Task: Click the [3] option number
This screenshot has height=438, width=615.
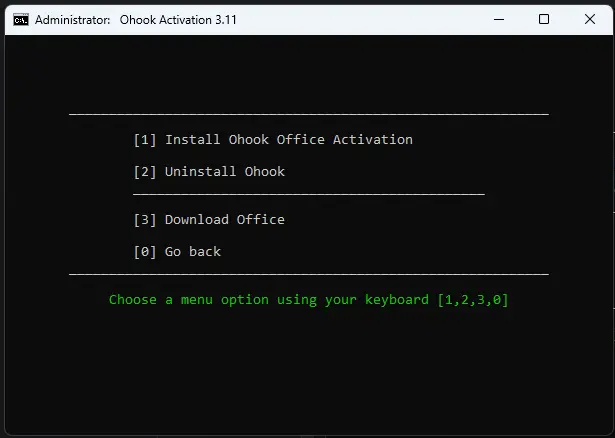Action: (x=145, y=220)
